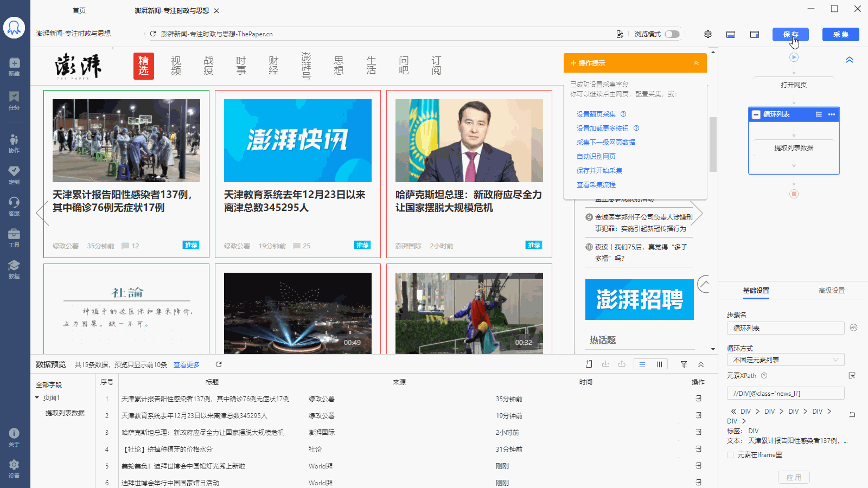Toggle the side panel layout icon

tap(755, 34)
